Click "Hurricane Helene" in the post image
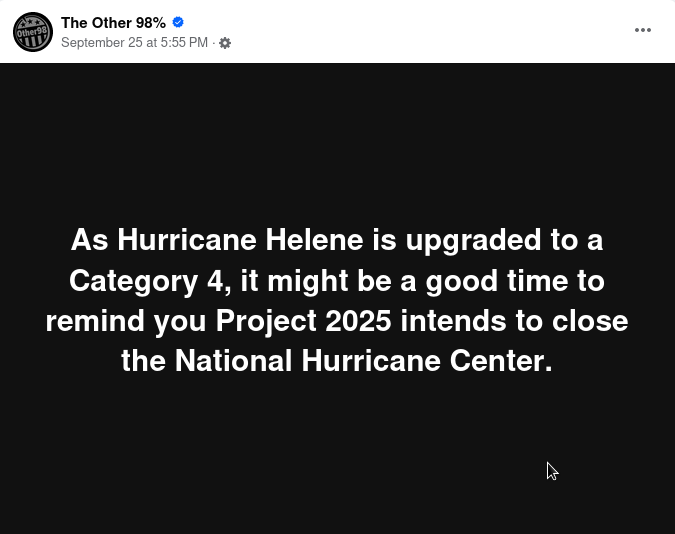The image size is (675, 534). click(242, 241)
